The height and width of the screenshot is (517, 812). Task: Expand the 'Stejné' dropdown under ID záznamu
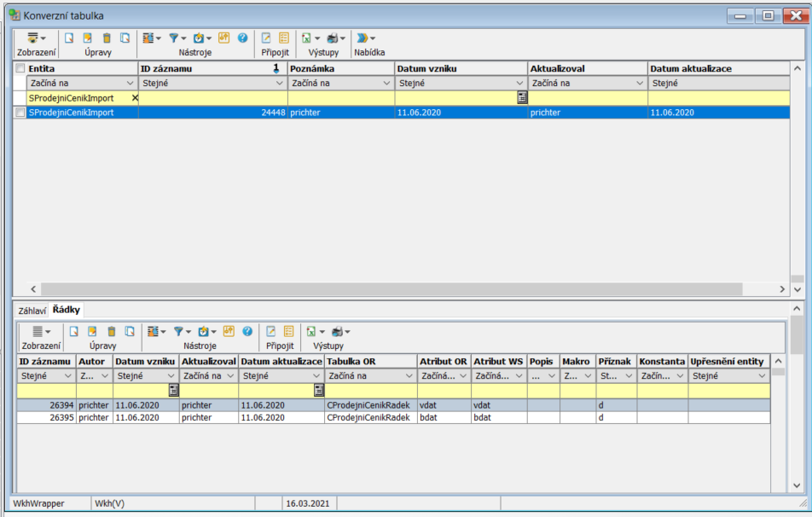278,84
